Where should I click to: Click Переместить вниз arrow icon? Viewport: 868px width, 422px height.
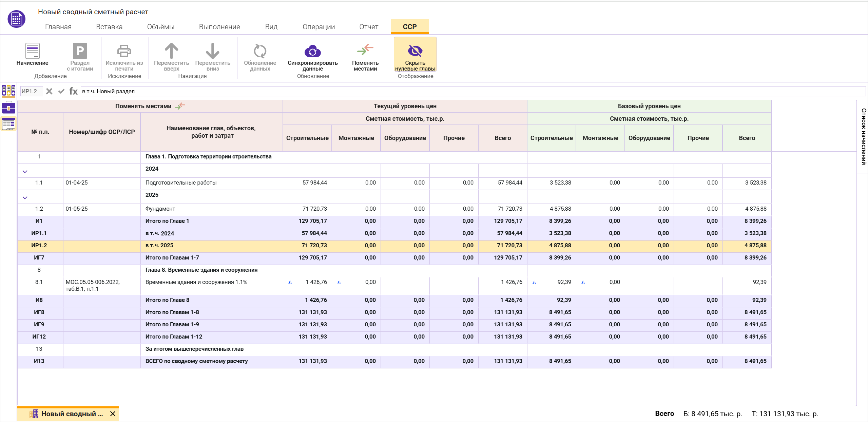tap(212, 51)
